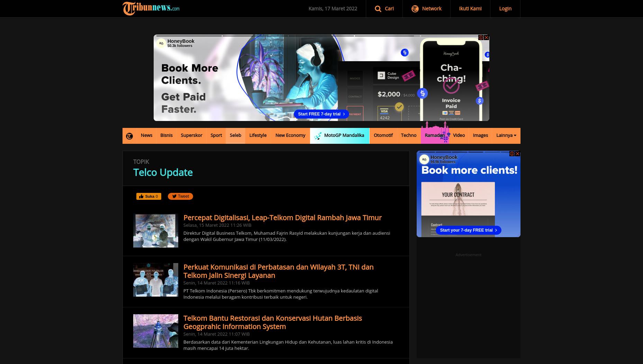
Task: Close the sidebar HoneyBook ad
Action: (x=518, y=153)
